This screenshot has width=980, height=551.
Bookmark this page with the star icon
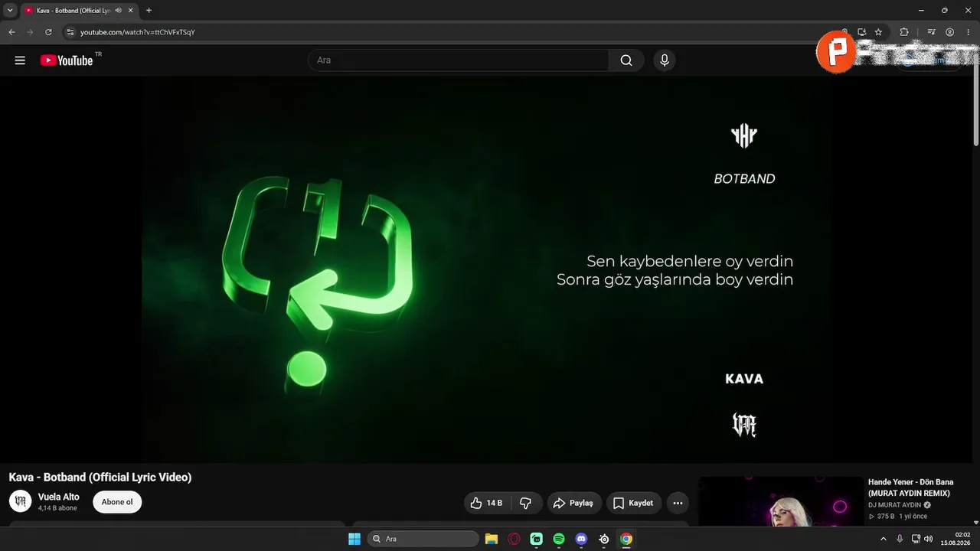[x=878, y=32]
